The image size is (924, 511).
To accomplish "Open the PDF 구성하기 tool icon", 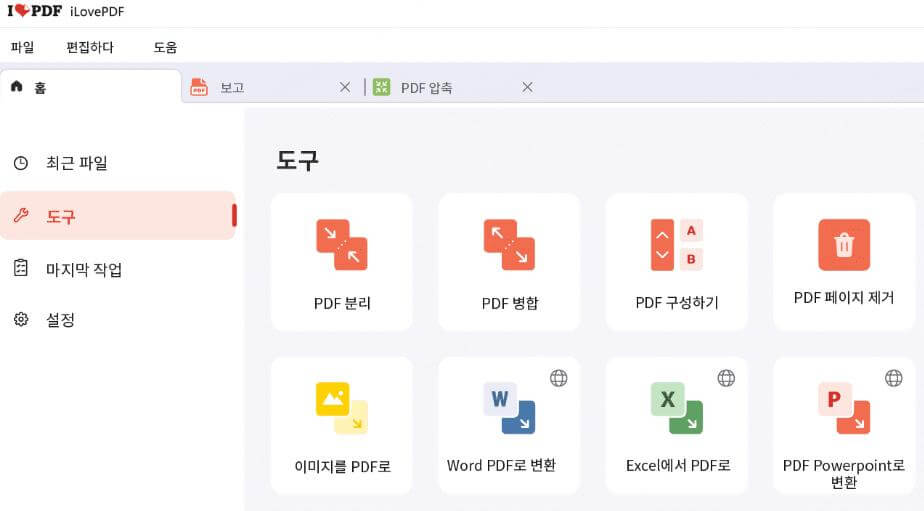I will 676,245.
